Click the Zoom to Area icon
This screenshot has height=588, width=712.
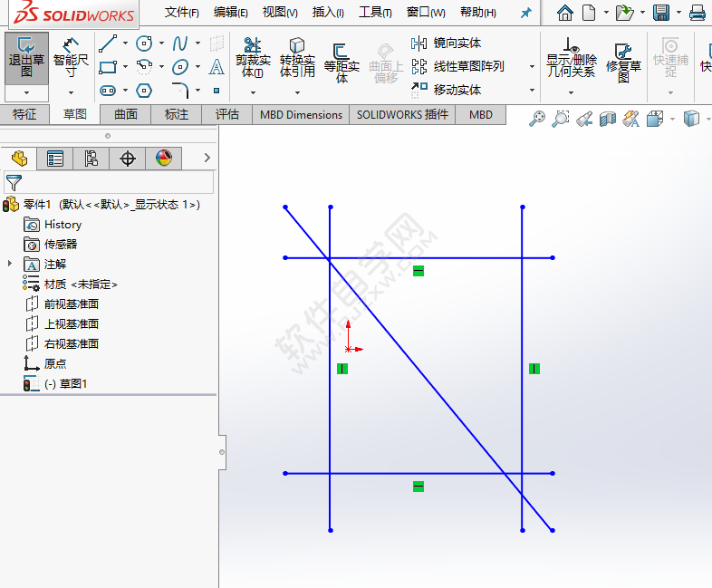click(x=561, y=119)
